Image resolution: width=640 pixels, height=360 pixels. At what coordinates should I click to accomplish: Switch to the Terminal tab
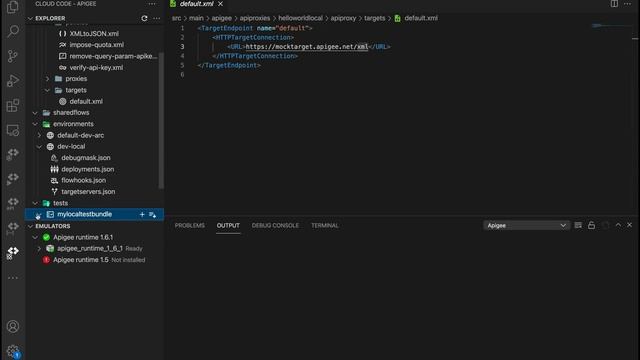coord(325,225)
